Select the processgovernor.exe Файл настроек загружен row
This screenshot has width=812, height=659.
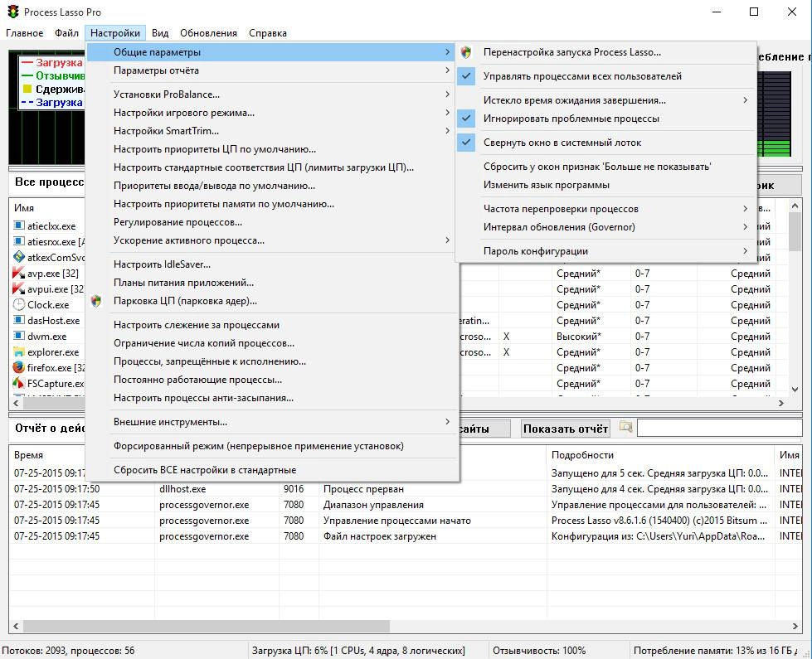(406, 536)
